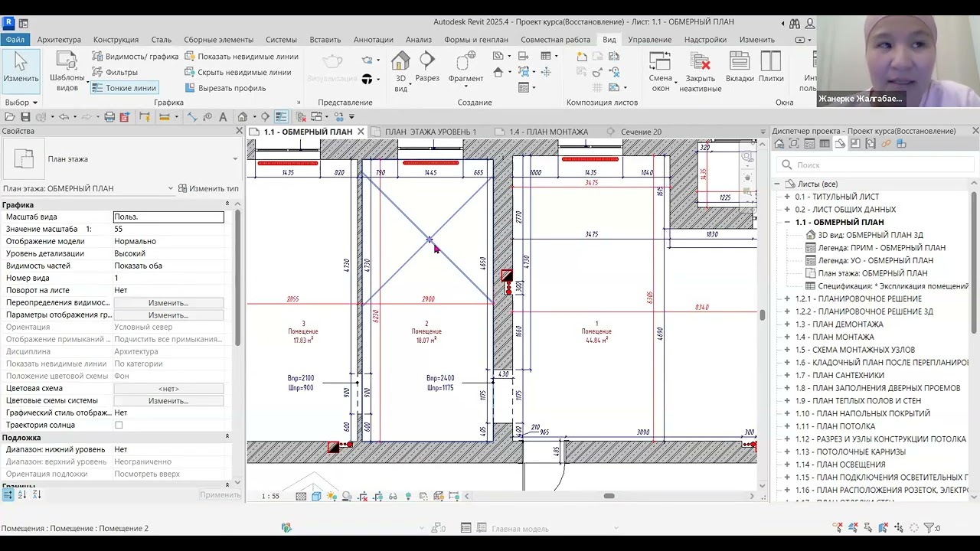Image resolution: width=980 pixels, height=551 pixels.
Task: Collapse the Листы (все) tree node
Action: [x=777, y=184]
